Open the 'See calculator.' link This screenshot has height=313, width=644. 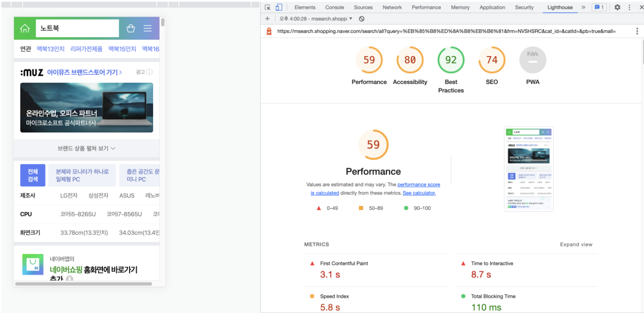419,193
